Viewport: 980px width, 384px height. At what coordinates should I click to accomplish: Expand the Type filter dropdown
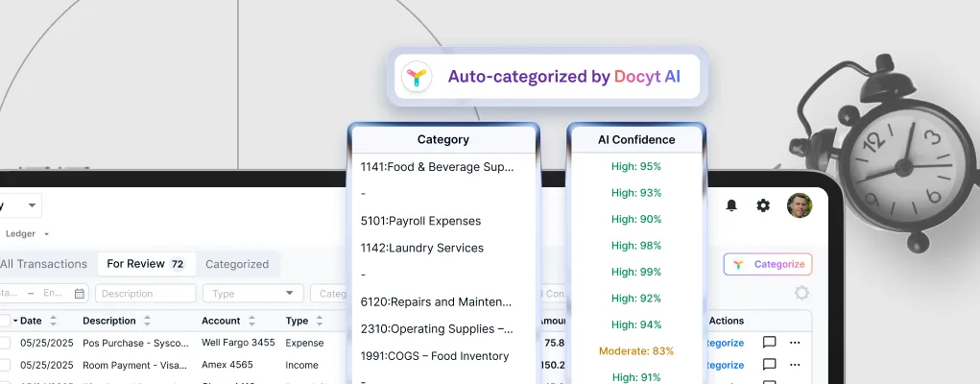pyautogui.click(x=253, y=294)
